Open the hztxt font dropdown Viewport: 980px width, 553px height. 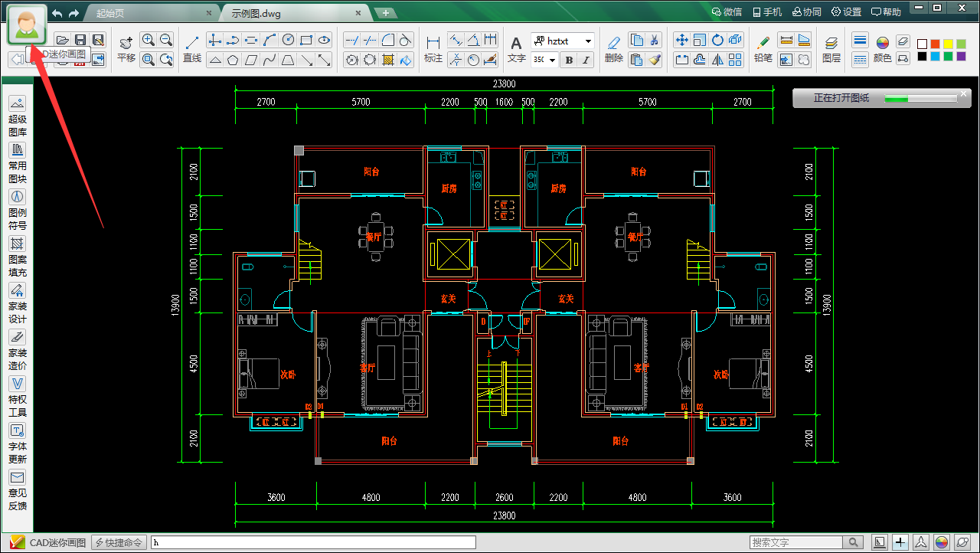point(588,41)
